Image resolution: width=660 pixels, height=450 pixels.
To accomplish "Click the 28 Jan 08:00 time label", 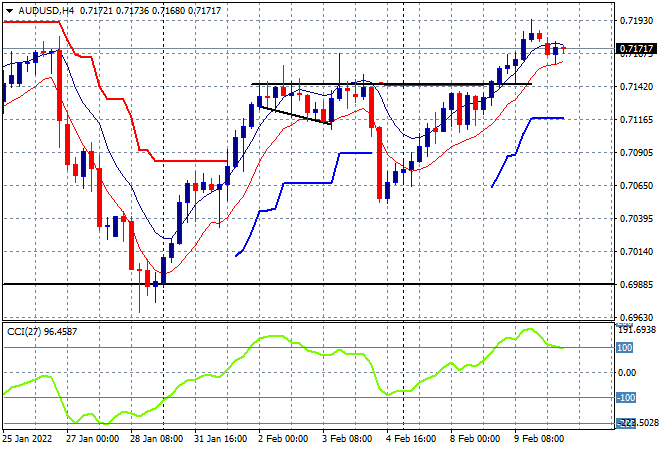I will coord(157,439).
